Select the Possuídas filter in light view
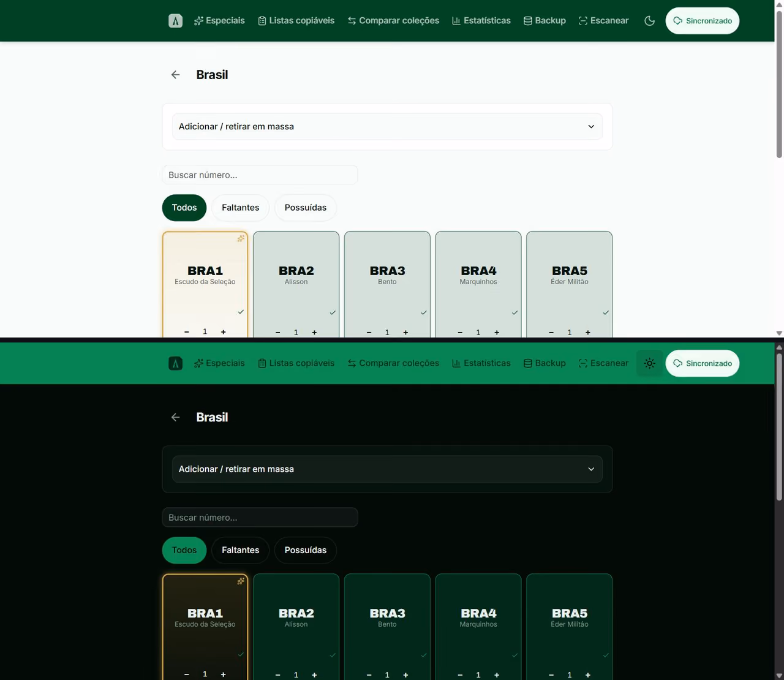 coord(306,208)
